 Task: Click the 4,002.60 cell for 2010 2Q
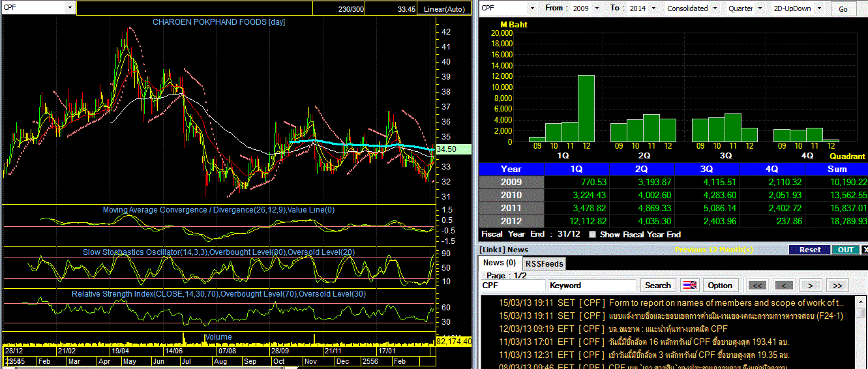click(x=641, y=196)
